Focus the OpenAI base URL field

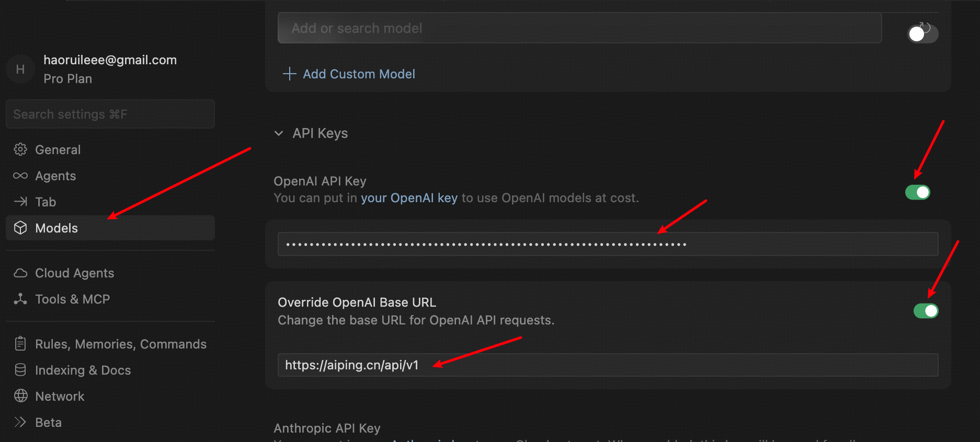coord(608,365)
